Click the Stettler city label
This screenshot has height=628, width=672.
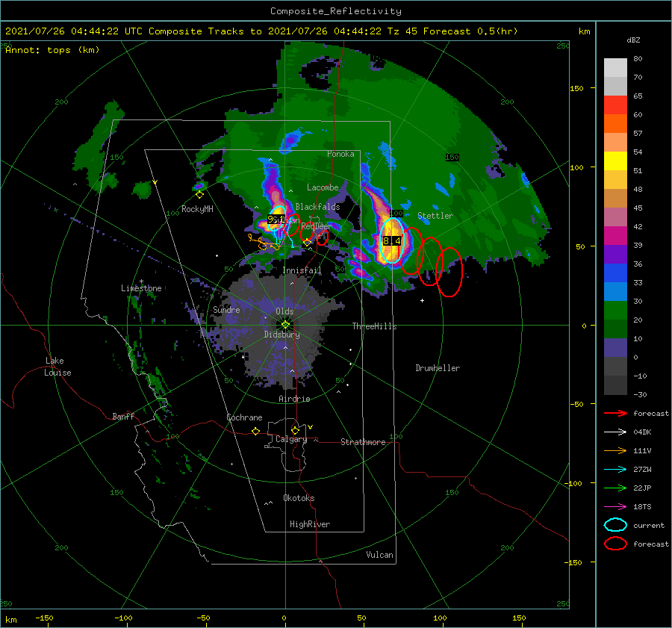tap(435, 216)
